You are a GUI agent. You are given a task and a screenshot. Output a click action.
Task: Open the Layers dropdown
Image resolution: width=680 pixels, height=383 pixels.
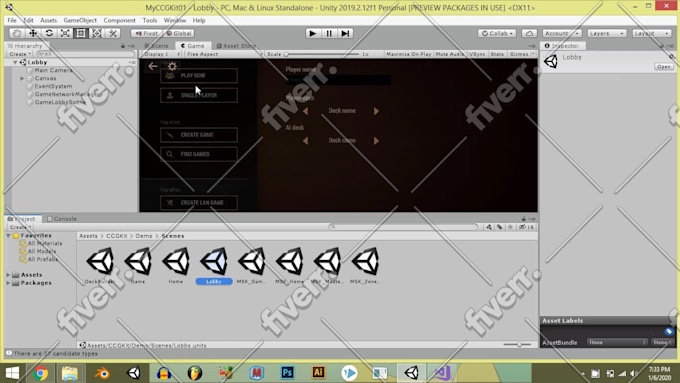click(x=607, y=33)
